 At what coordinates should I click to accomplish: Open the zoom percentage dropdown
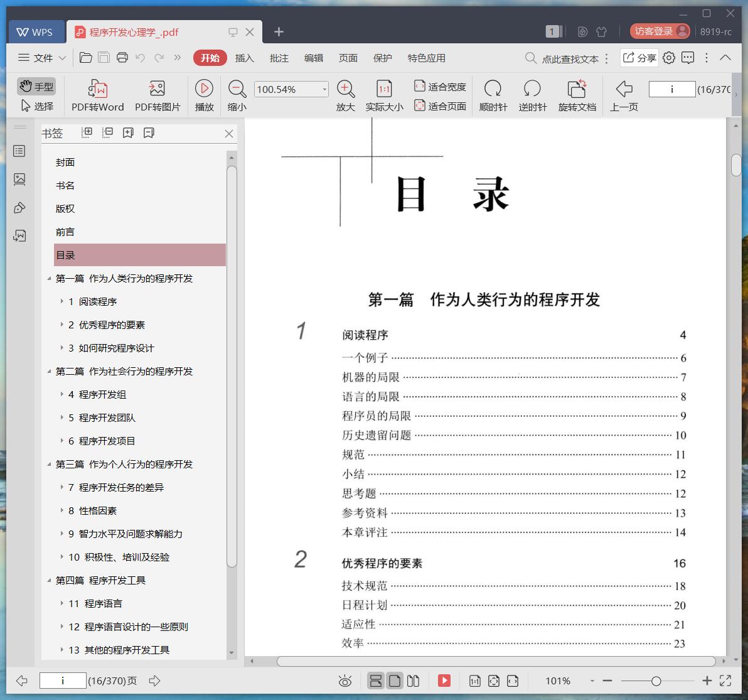(324, 89)
